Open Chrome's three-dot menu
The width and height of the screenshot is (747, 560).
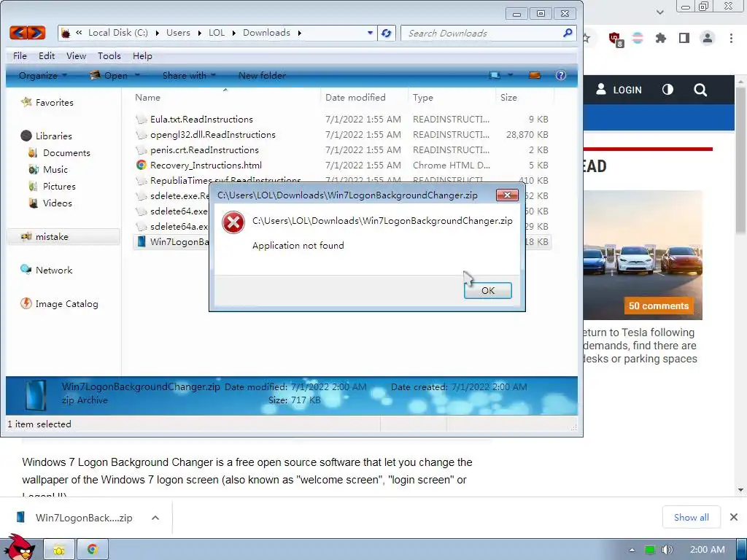click(x=731, y=38)
